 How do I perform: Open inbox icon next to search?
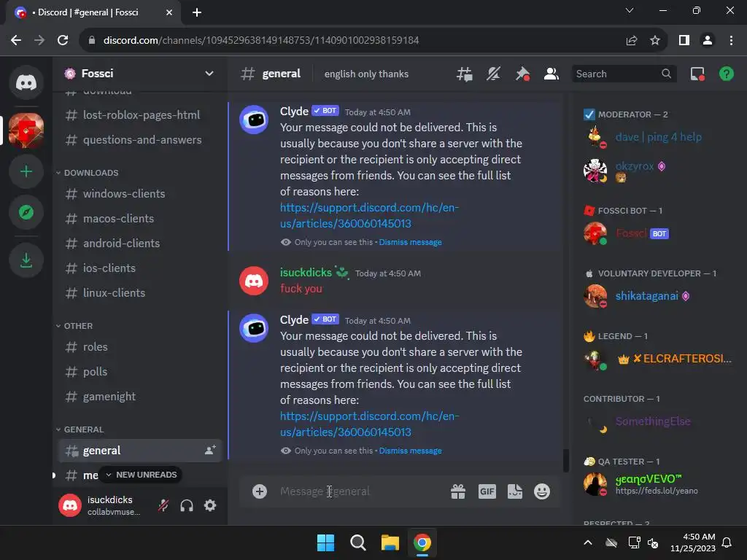pos(697,74)
